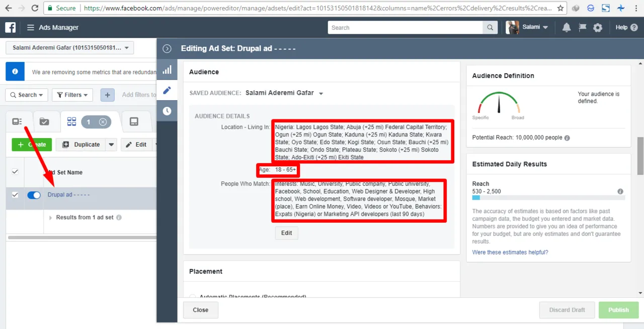This screenshot has height=329, width=644.
Task: Open the Salami Aderemi Gafar account dropdown
Action: 70,48
